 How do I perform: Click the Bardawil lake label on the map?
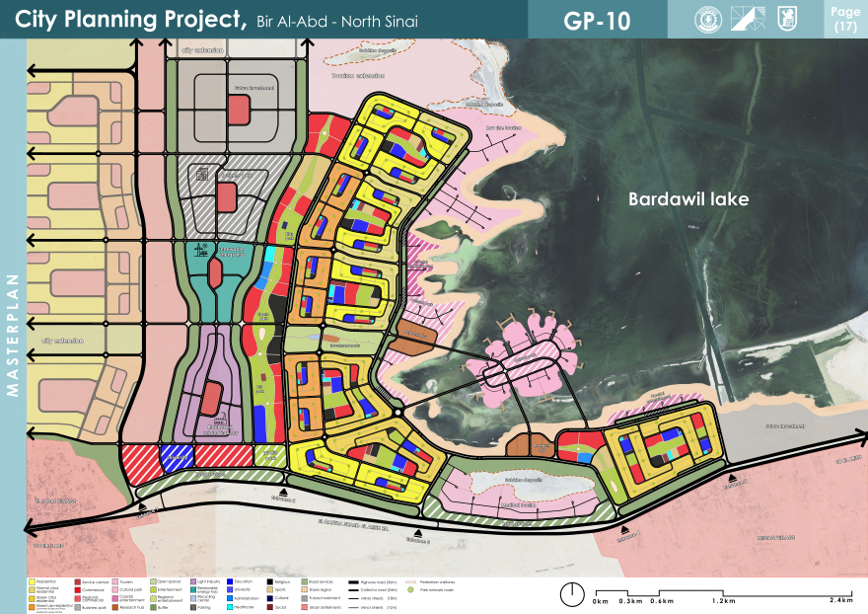pyautogui.click(x=687, y=199)
